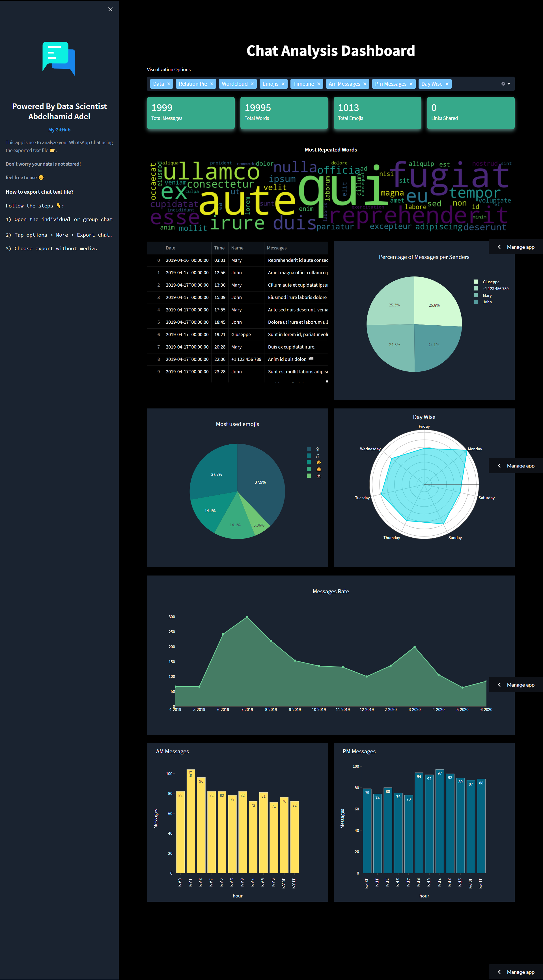Remove the Am Messages tag
The height and width of the screenshot is (980, 543).
[x=365, y=84]
